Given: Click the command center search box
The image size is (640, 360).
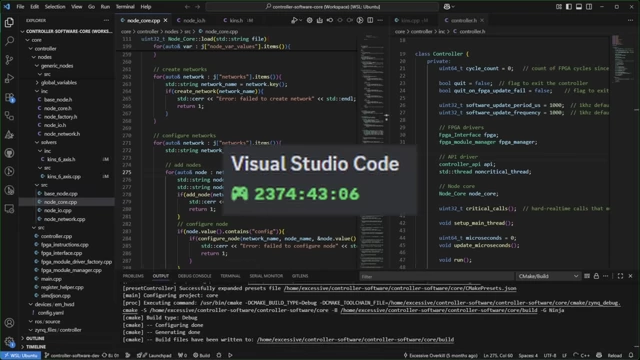Looking at the screenshot, I should (322, 7).
